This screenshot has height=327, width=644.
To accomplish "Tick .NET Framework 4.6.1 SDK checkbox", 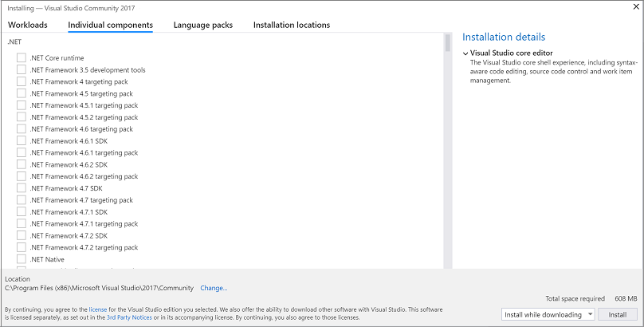I will point(22,141).
